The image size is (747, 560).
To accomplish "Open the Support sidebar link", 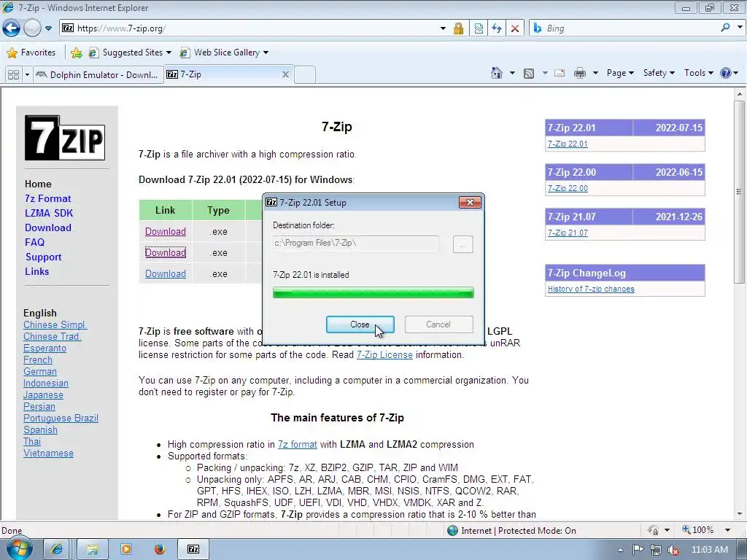I will 43,257.
